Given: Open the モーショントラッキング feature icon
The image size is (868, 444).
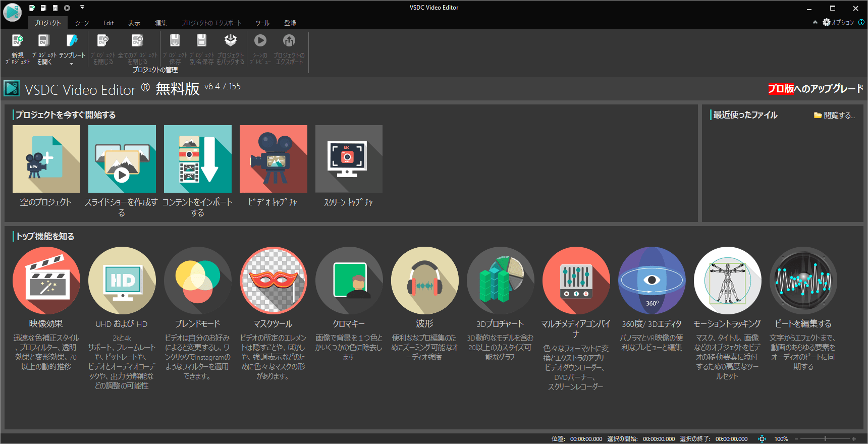Looking at the screenshot, I should [x=728, y=281].
